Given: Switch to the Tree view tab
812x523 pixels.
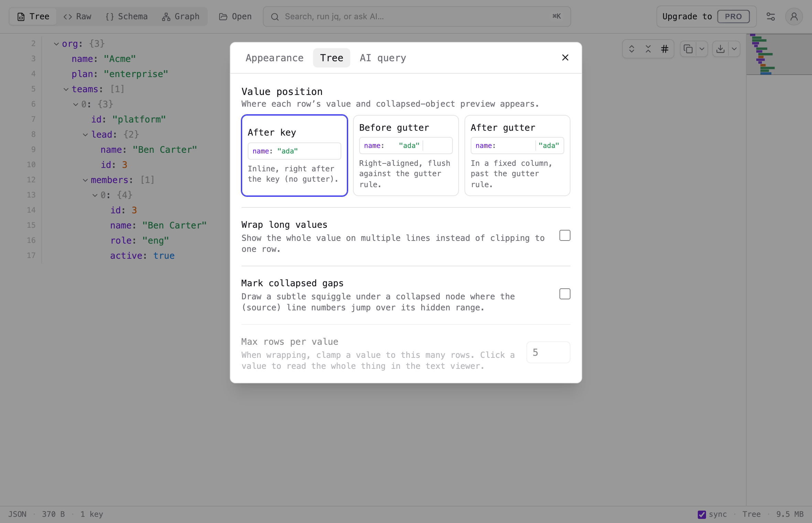Looking at the screenshot, I should 33,17.
